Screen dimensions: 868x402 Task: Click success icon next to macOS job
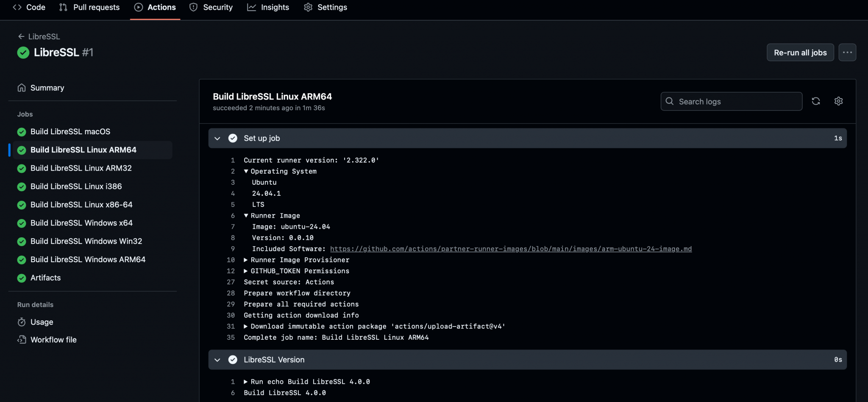(22, 132)
